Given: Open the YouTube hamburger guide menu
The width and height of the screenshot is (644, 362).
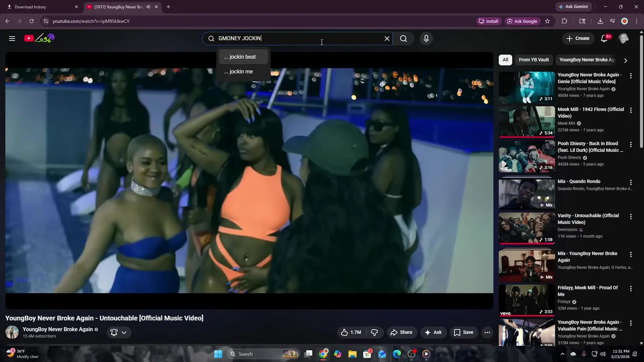Looking at the screenshot, I should pos(12,38).
